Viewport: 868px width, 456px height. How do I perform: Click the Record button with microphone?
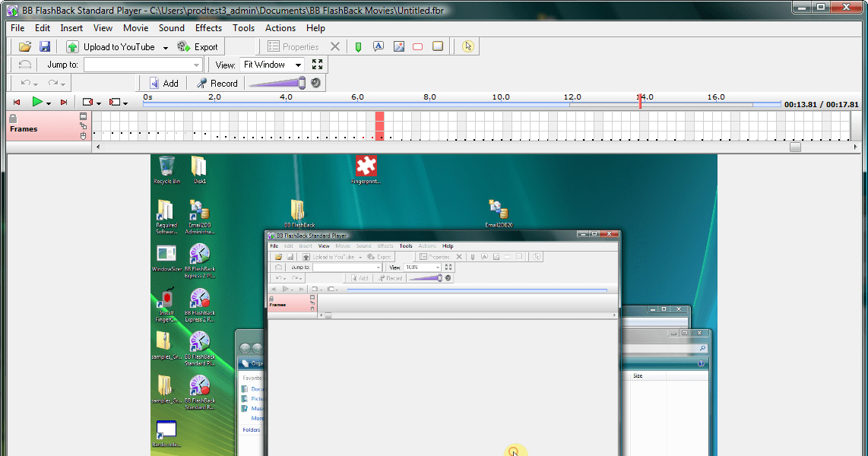(217, 84)
